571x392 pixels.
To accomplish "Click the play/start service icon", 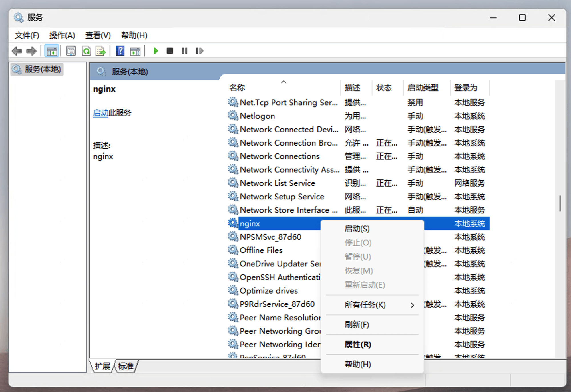I will (155, 51).
